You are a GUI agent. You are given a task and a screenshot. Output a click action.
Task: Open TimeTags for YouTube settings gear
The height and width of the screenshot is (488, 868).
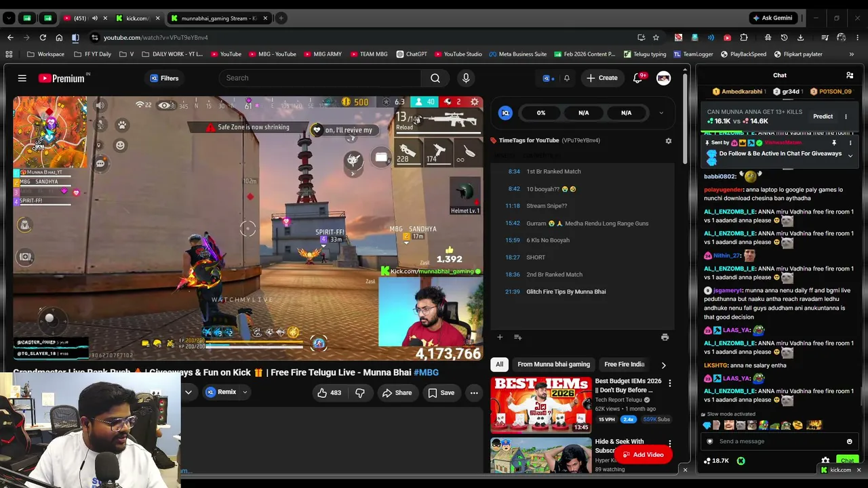tap(668, 141)
